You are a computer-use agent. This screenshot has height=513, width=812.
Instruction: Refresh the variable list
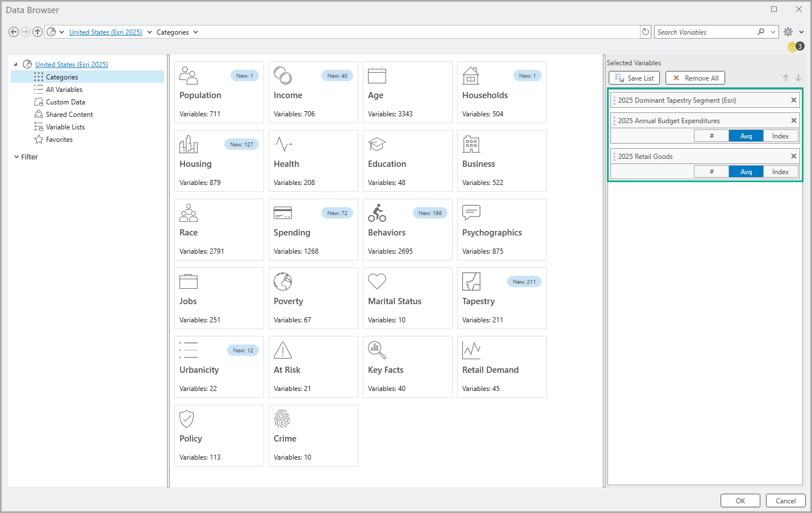pyautogui.click(x=645, y=32)
